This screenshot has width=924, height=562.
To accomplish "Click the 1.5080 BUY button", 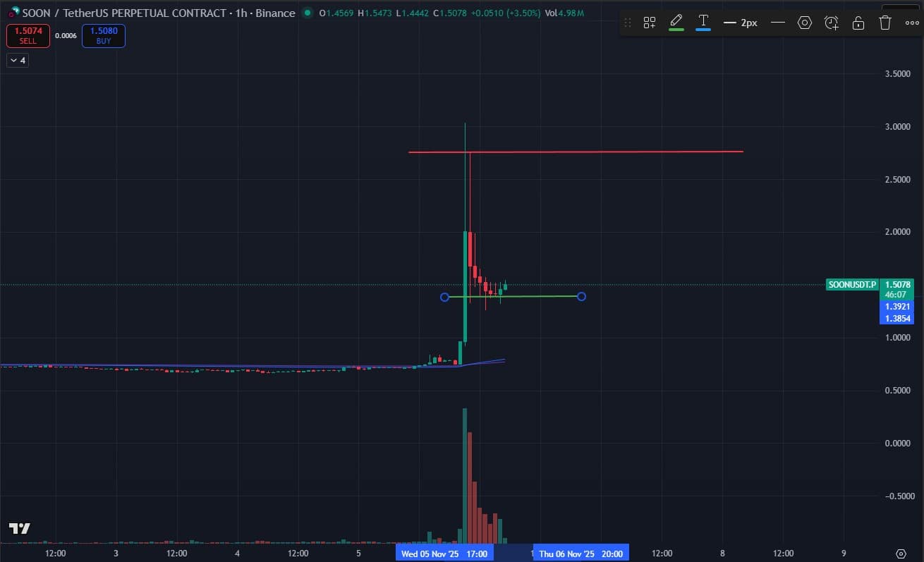I will click(104, 36).
